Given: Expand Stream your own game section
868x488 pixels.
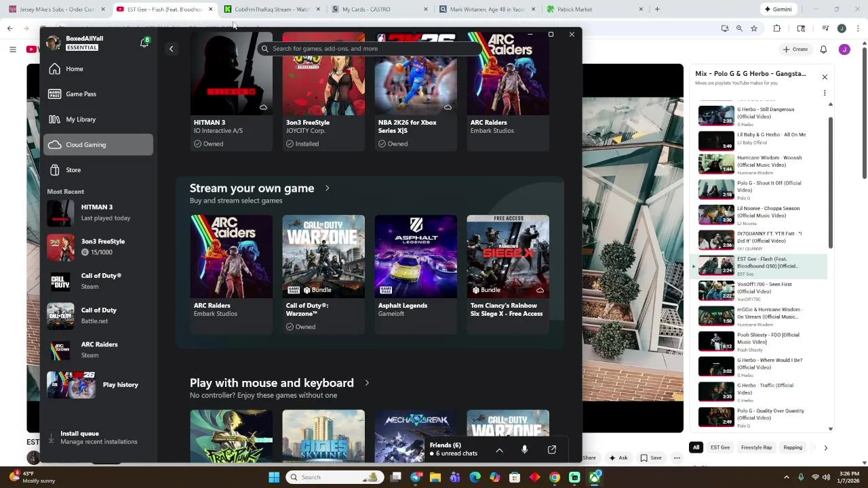Looking at the screenshot, I should pyautogui.click(x=327, y=188).
